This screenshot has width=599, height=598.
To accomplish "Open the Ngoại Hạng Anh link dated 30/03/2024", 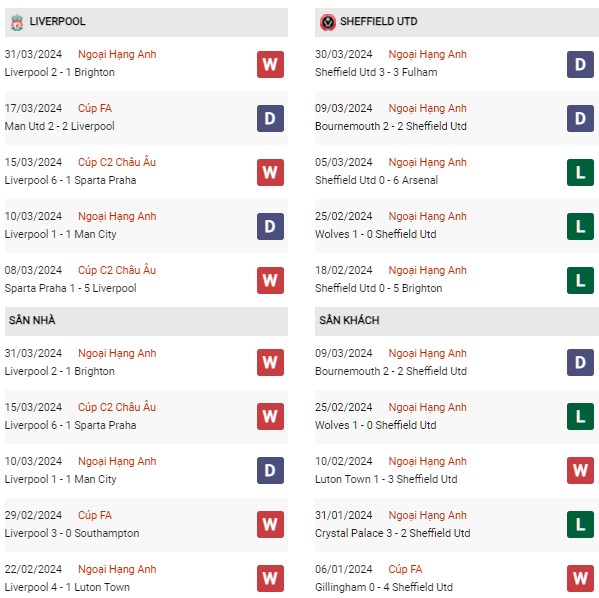I will [x=427, y=55].
